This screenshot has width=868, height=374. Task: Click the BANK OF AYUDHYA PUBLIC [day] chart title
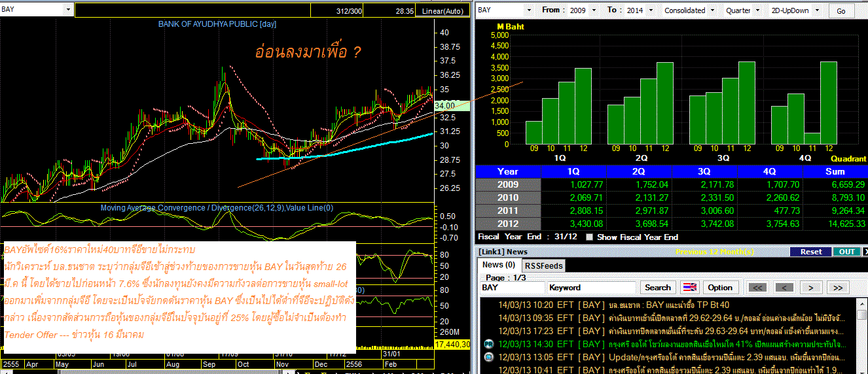217,24
